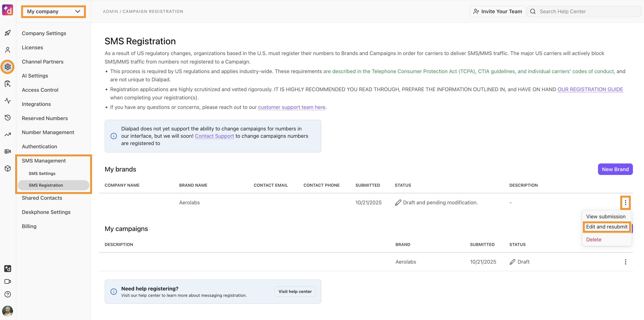Open the activity pulse icon in rail

click(8, 101)
